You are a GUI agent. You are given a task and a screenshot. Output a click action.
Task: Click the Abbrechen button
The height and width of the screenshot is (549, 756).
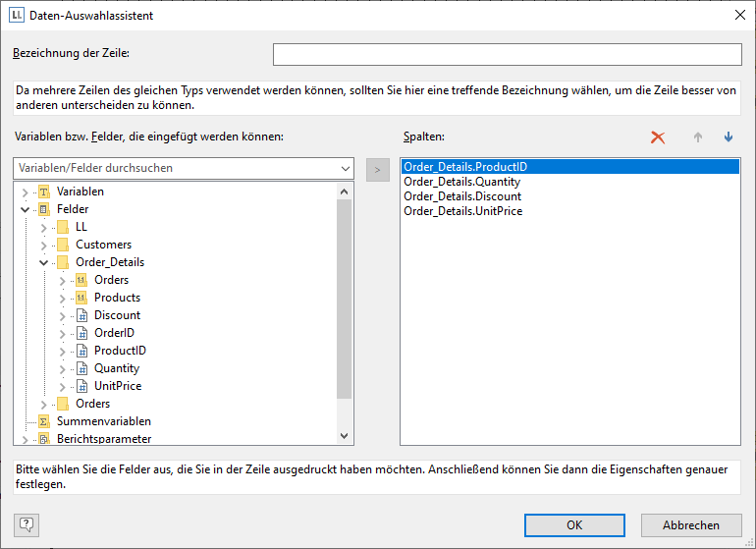(x=691, y=525)
